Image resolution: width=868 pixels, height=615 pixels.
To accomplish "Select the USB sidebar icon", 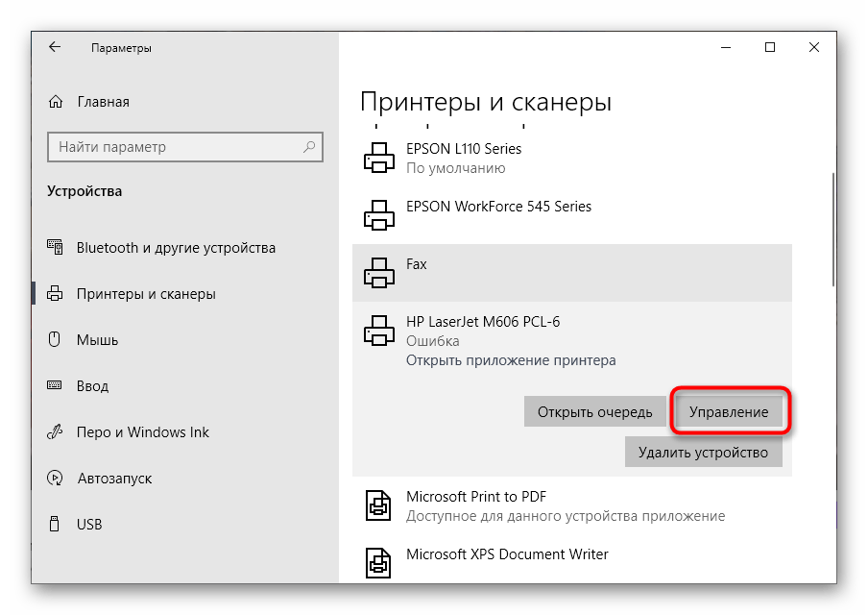I will coord(54,524).
